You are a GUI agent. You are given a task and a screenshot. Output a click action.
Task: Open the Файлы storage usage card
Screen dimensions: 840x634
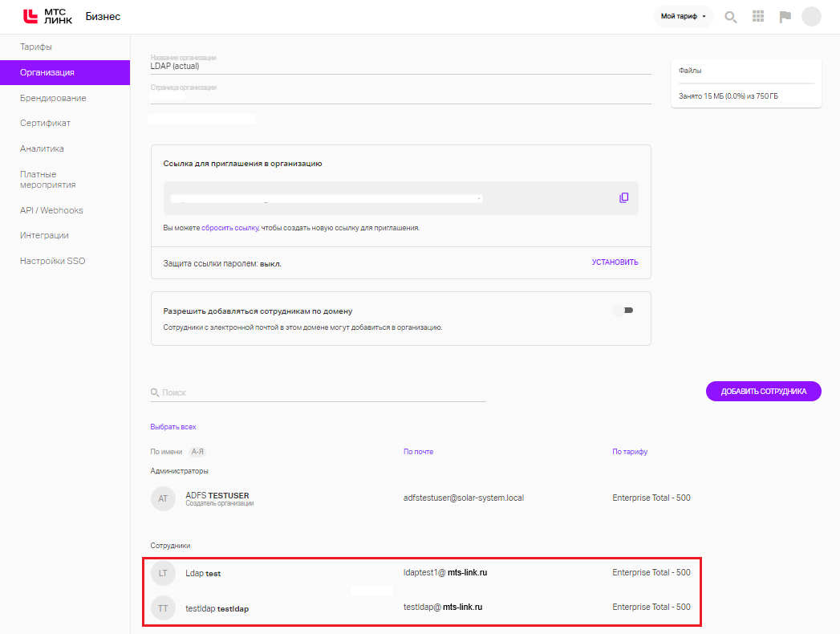coord(746,83)
